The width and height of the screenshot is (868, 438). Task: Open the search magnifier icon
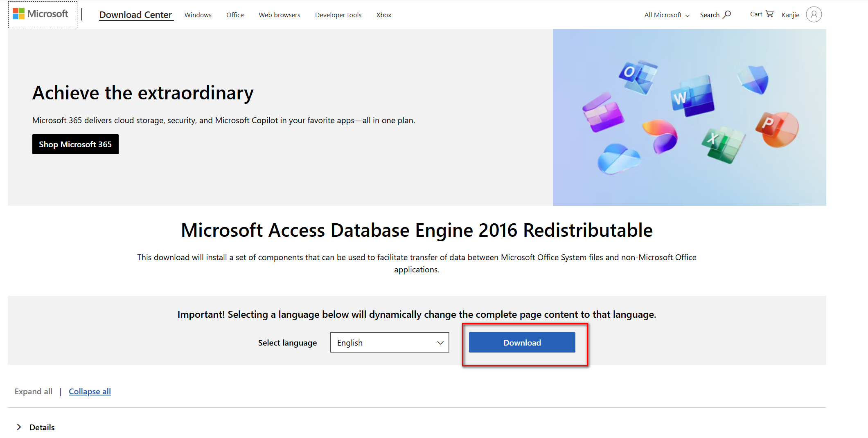727,15
